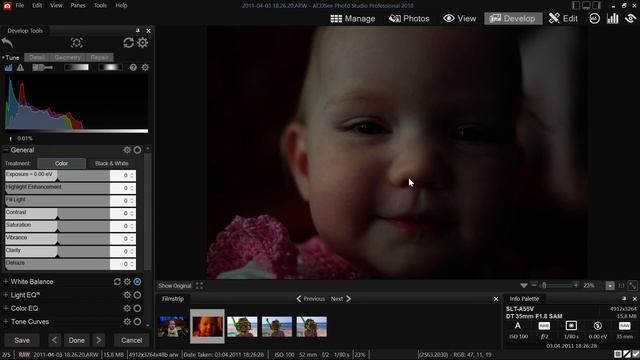Toggle White Balance enable circle
Viewport: 640px width, 360px height.
click(x=138, y=282)
